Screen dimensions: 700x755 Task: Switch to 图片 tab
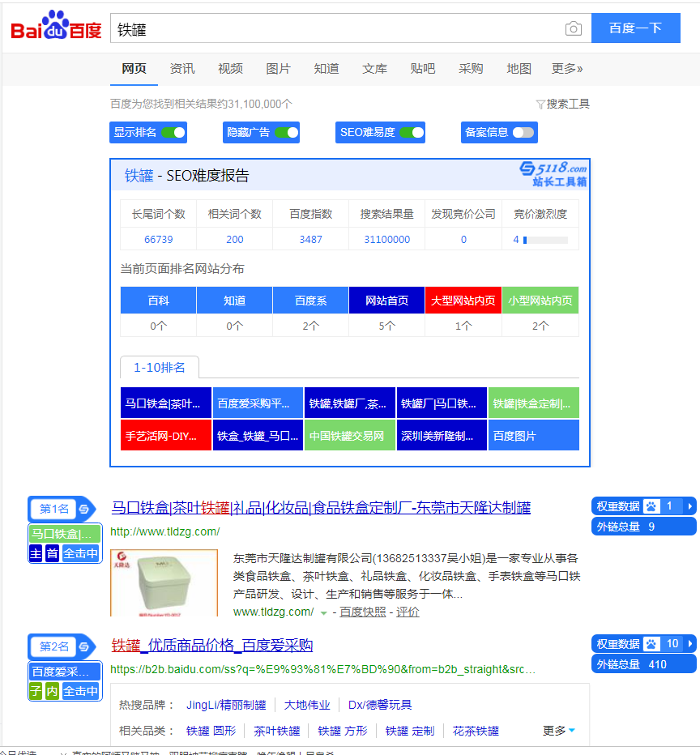(x=278, y=68)
